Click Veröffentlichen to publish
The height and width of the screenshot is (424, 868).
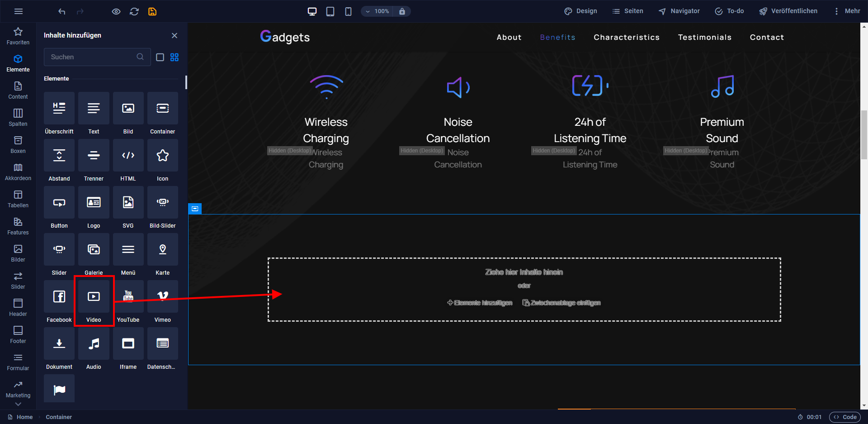tap(788, 11)
